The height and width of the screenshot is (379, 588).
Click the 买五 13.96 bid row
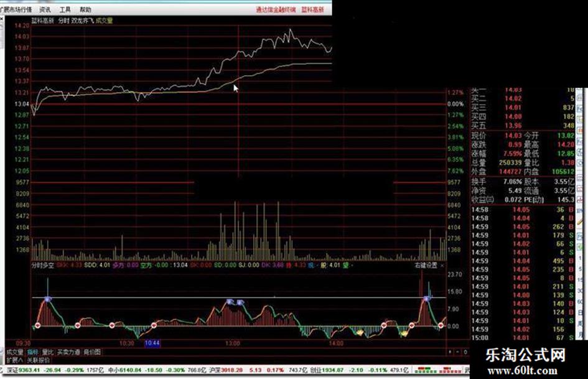[x=523, y=126]
